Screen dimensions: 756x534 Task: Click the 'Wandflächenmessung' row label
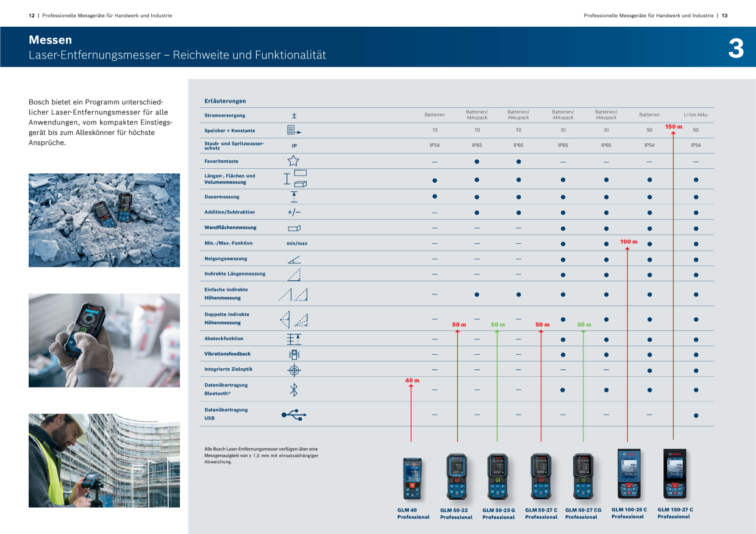tap(230, 228)
